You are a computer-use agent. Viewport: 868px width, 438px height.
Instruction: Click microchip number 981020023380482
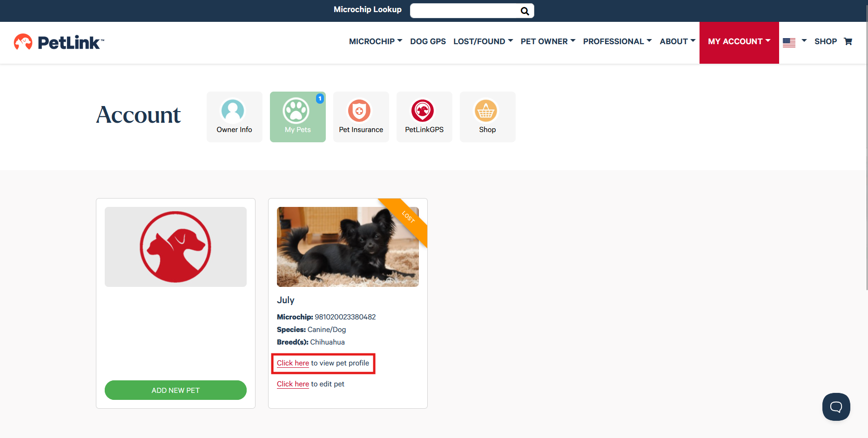tap(345, 317)
